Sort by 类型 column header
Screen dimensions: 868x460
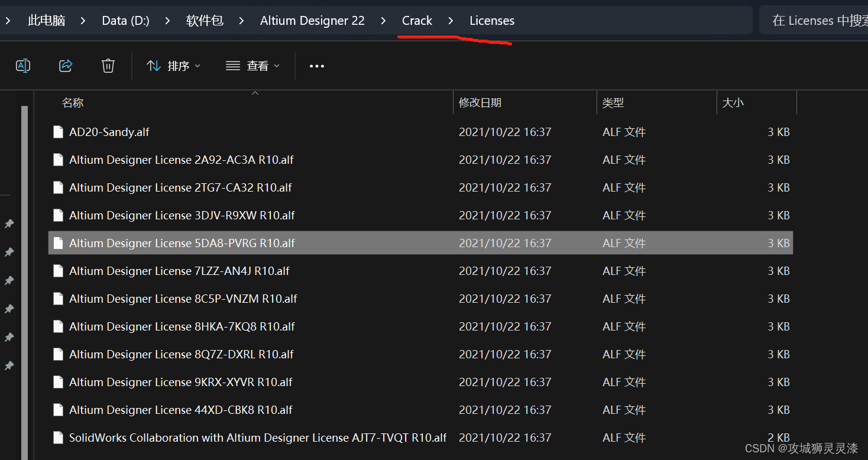tap(613, 103)
